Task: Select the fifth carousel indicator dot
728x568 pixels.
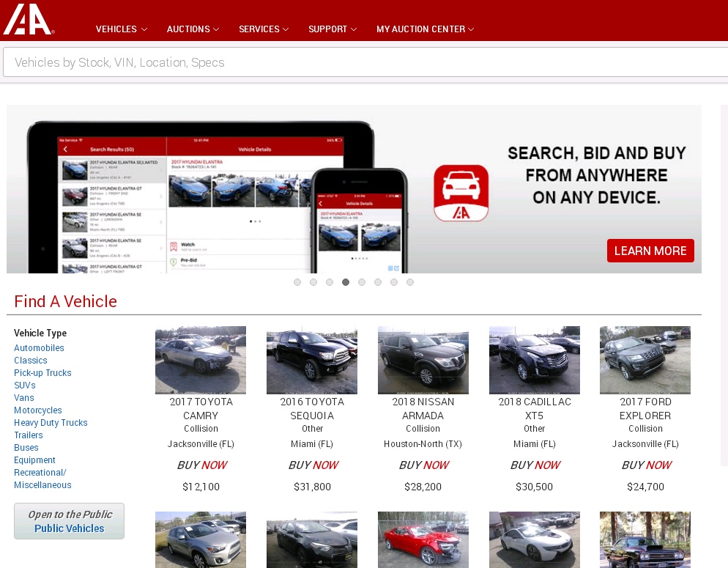Action: [362, 282]
